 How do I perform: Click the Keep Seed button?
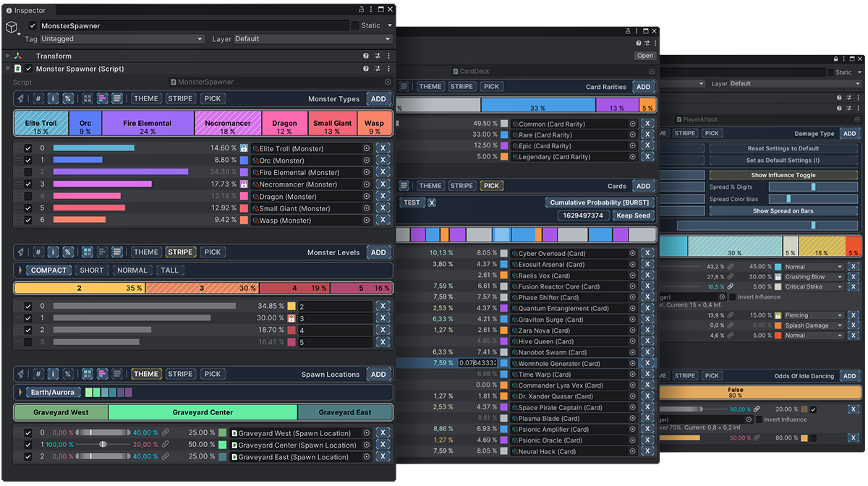(x=633, y=216)
